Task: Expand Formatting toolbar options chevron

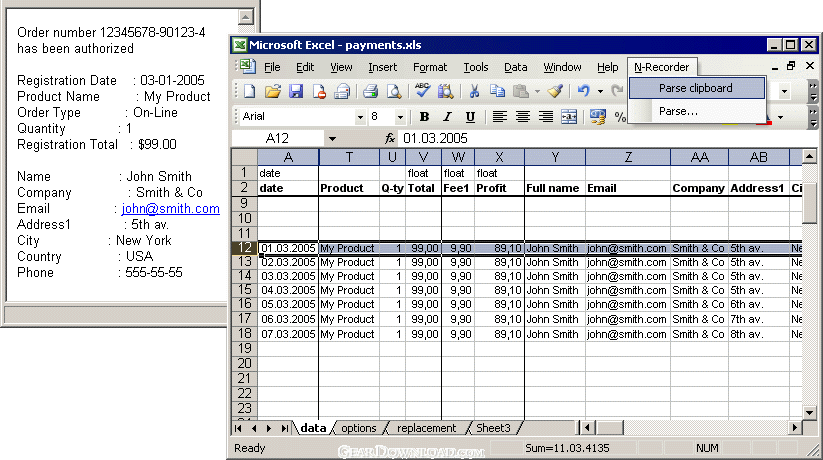Action: [813, 118]
